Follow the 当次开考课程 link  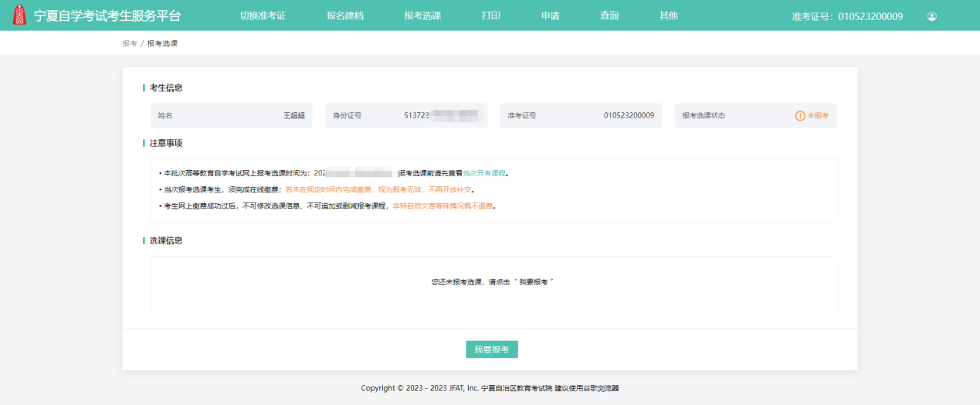[x=484, y=173]
